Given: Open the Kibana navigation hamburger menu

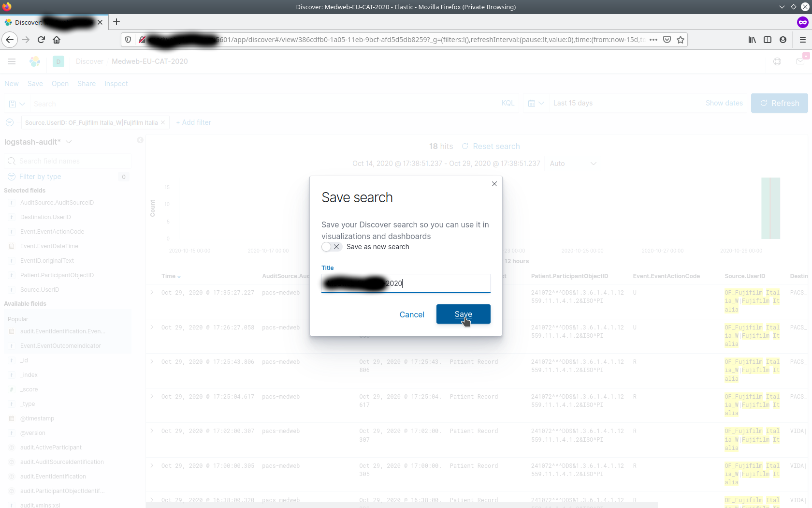Looking at the screenshot, I should (12, 61).
